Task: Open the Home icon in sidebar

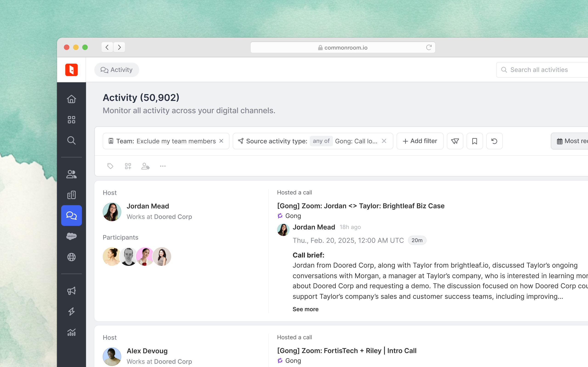Action: coord(71,99)
